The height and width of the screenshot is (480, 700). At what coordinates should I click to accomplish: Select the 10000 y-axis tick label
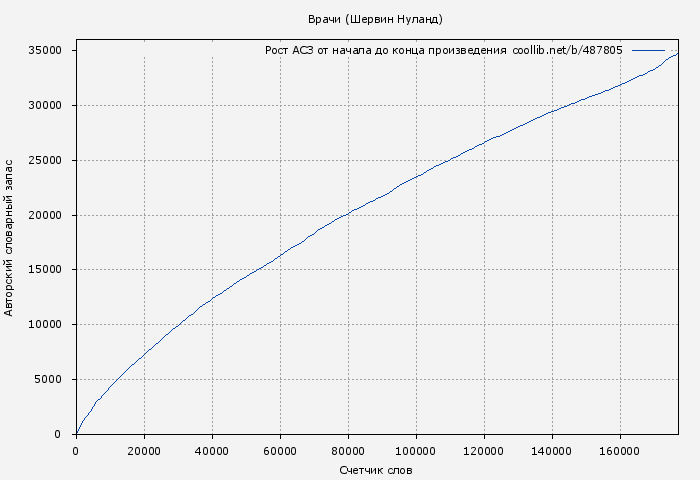pos(45,324)
